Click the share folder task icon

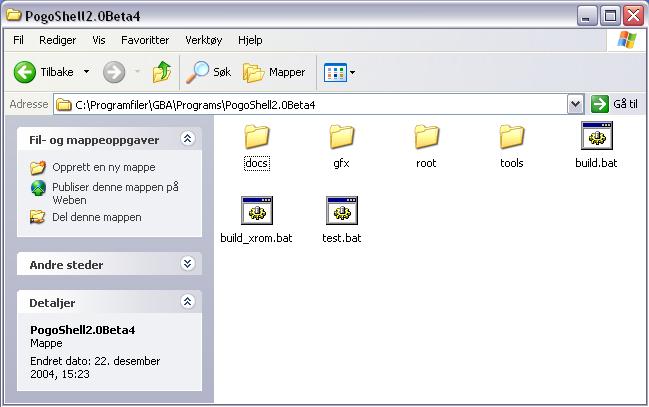38,217
